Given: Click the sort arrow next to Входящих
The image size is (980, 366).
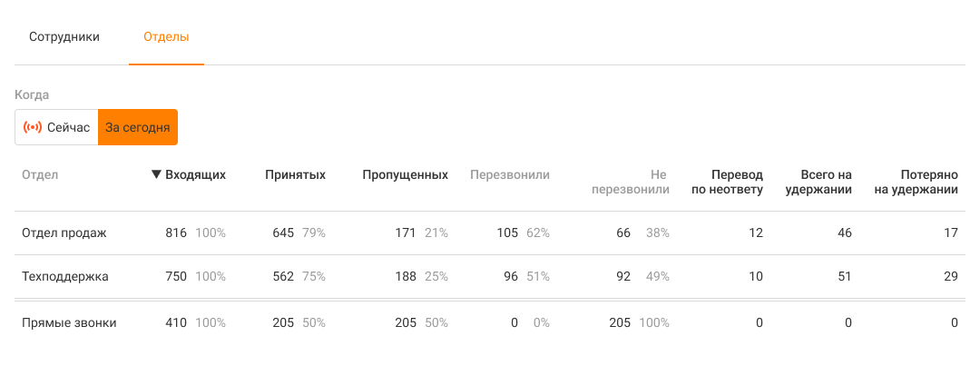Looking at the screenshot, I should coord(156,174).
